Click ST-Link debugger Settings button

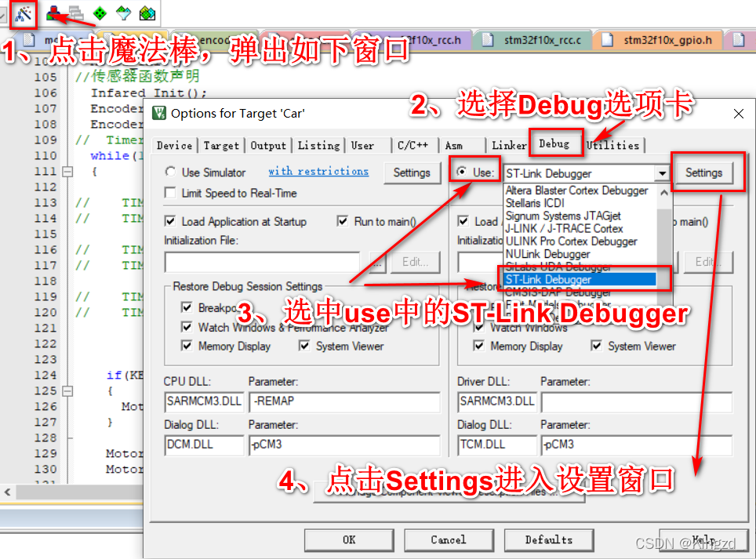703,173
